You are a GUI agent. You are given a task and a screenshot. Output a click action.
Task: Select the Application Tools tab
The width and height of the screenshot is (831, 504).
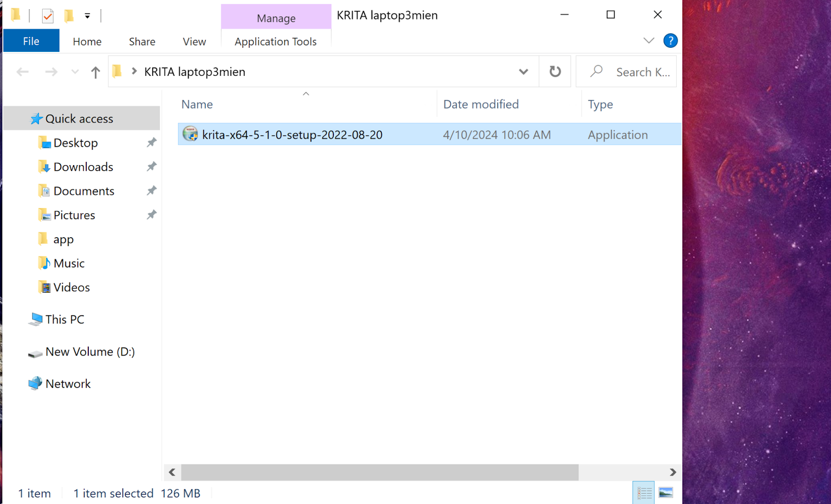coord(276,42)
